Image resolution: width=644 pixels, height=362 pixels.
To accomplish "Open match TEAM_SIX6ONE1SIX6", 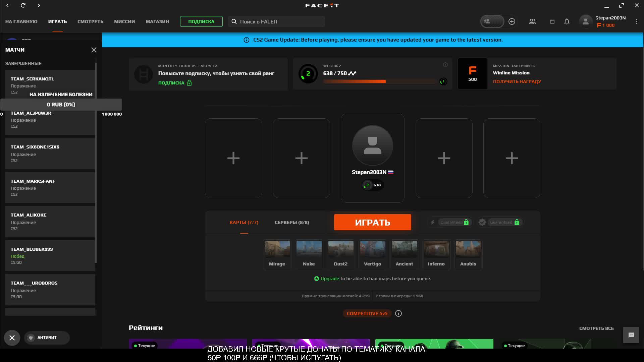I will [x=50, y=154].
